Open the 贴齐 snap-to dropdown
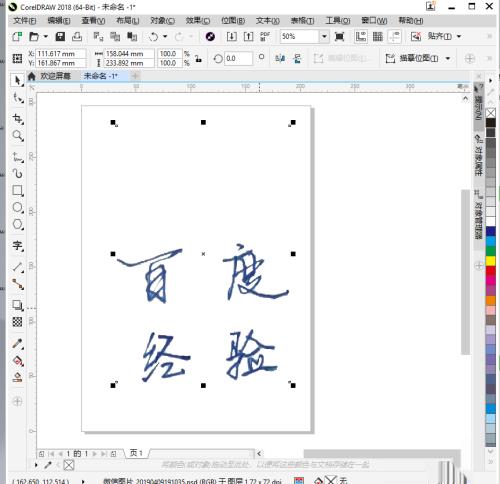 pos(459,36)
